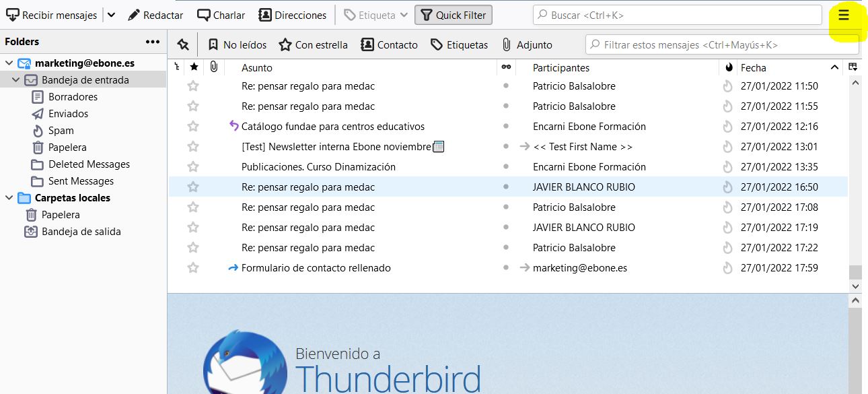Click the Redactar button
The image size is (868, 394).
[155, 15]
